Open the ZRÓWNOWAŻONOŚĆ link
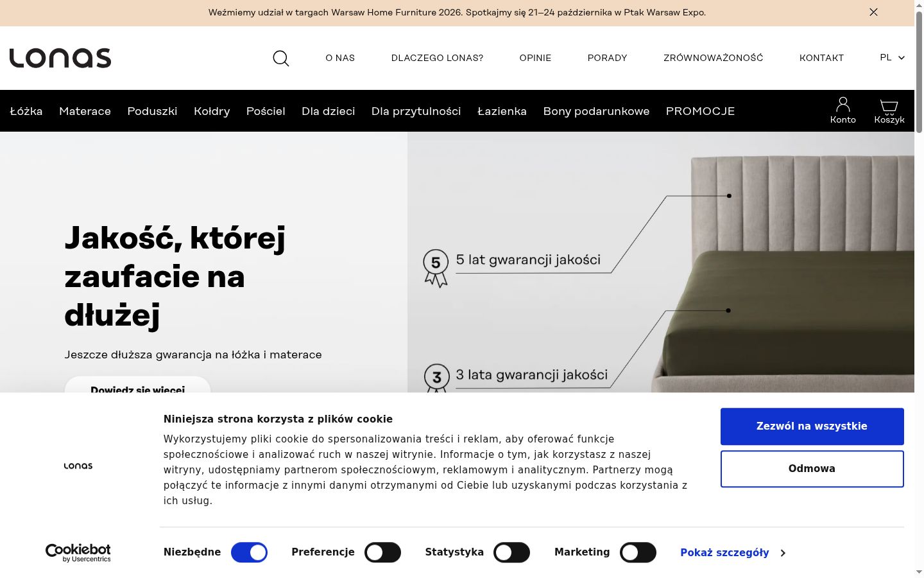The image size is (924, 578). (x=713, y=58)
